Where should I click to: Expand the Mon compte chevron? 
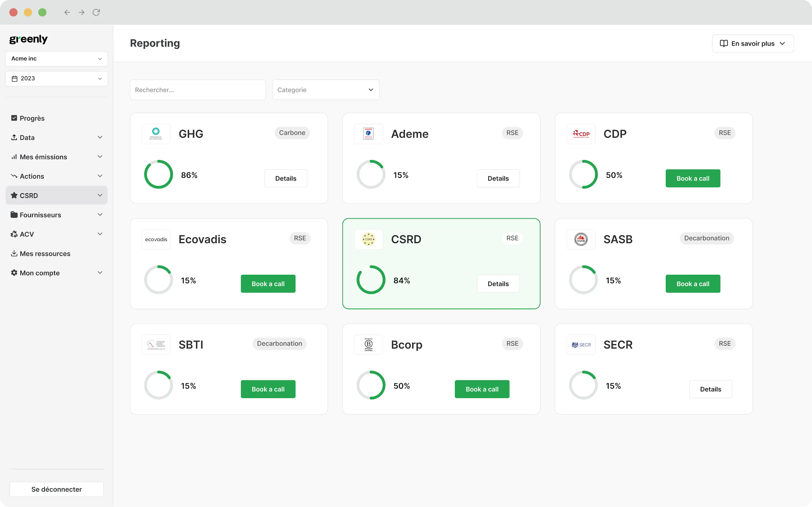[100, 273]
